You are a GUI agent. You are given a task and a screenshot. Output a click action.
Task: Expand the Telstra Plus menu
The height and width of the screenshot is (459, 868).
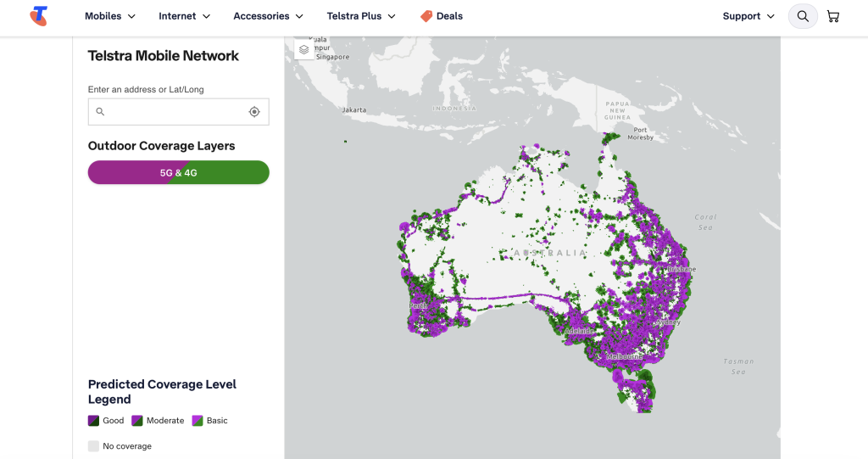tap(361, 16)
